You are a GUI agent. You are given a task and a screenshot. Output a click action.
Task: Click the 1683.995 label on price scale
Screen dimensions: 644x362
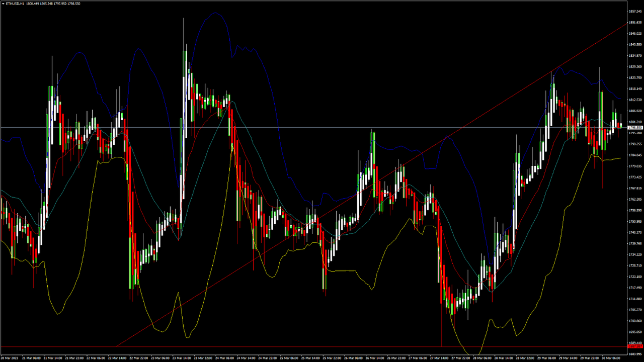point(635,354)
